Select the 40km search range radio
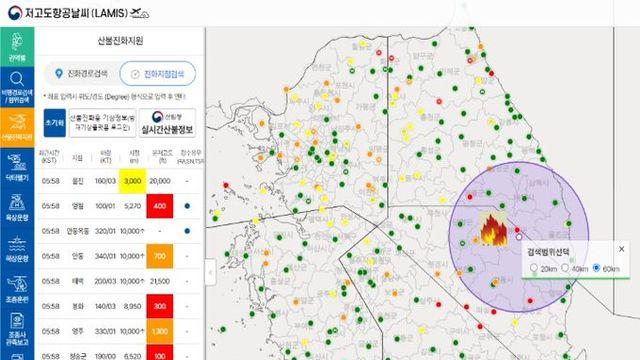The height and width of the screenshot is (360, 640). (565, 268)
